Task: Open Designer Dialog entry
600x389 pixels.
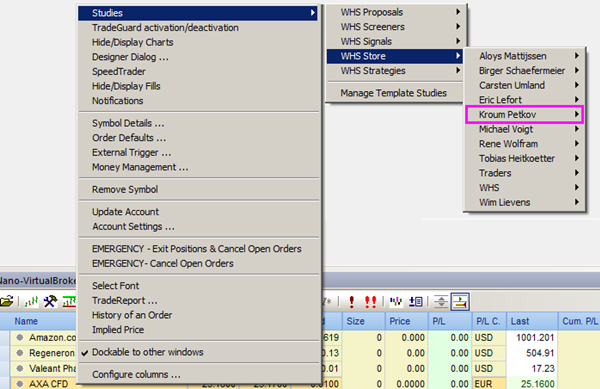Action: (x=199, y=57)
